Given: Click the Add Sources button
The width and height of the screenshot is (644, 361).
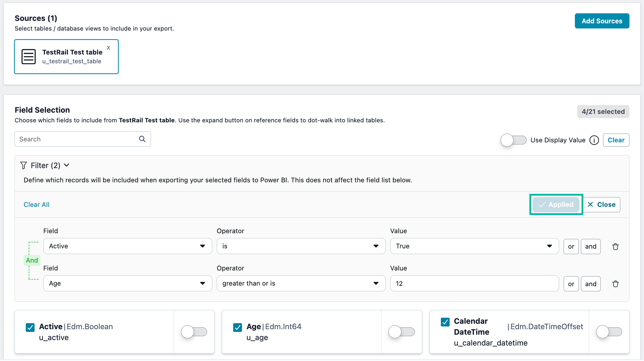Looking at the screenshot, I should pos(602,21).
